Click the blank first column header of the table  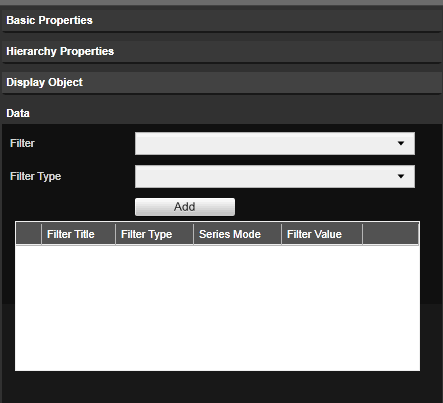click(x=29, y=234)
